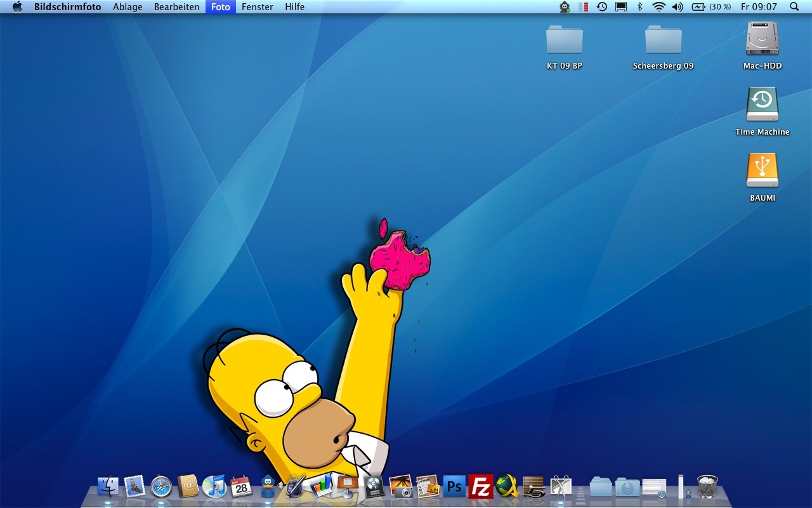
Task: Open the Downloads folder stack in Dock
Action: 627,487
